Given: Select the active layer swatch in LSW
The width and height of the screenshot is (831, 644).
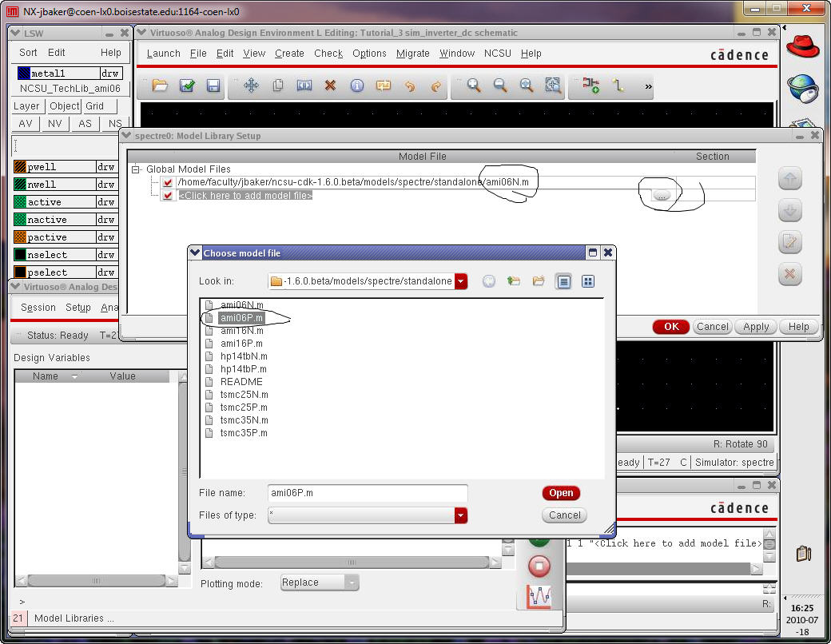Looking at the screenshot, I should (20, 202).
